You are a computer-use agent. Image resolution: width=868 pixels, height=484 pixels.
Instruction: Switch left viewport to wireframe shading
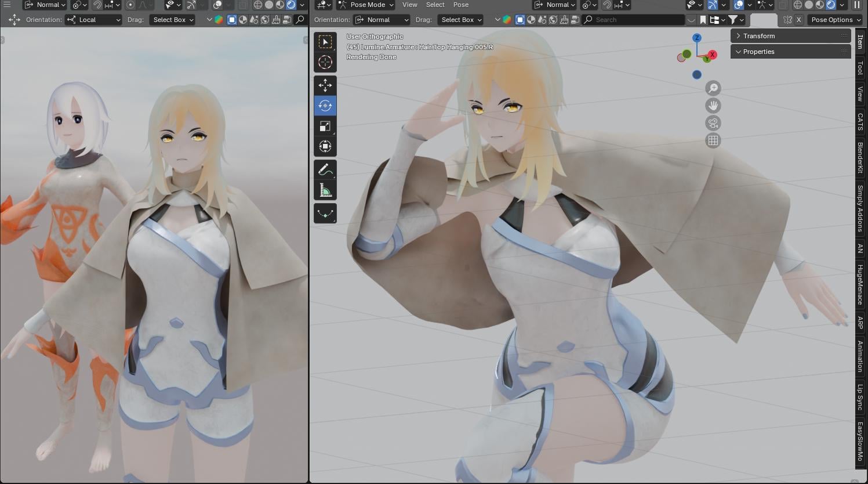click(258, 5)
